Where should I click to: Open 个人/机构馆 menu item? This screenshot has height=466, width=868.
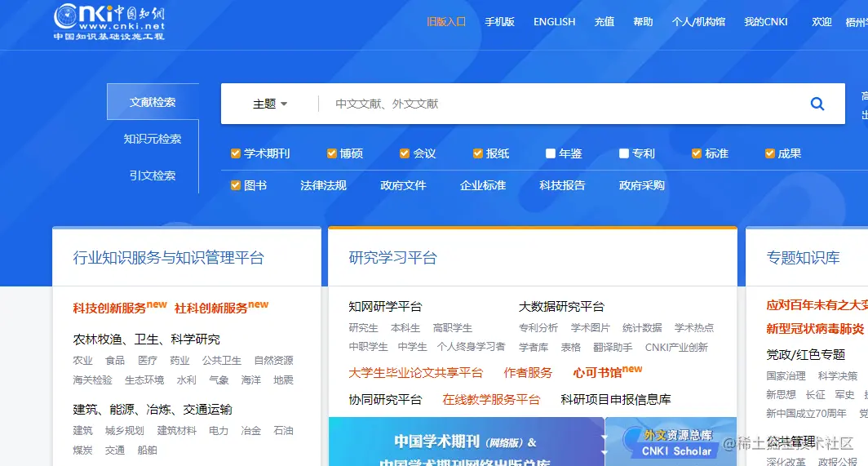click(698, 21)
